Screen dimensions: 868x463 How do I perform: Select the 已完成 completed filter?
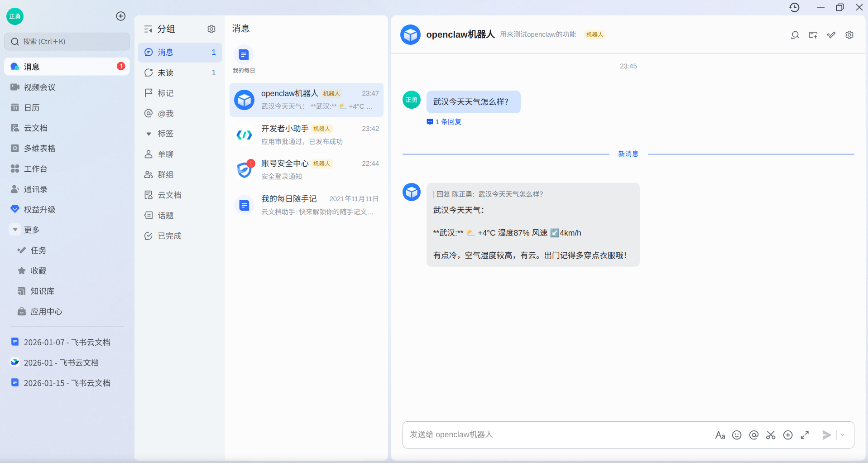coord(169,236)
